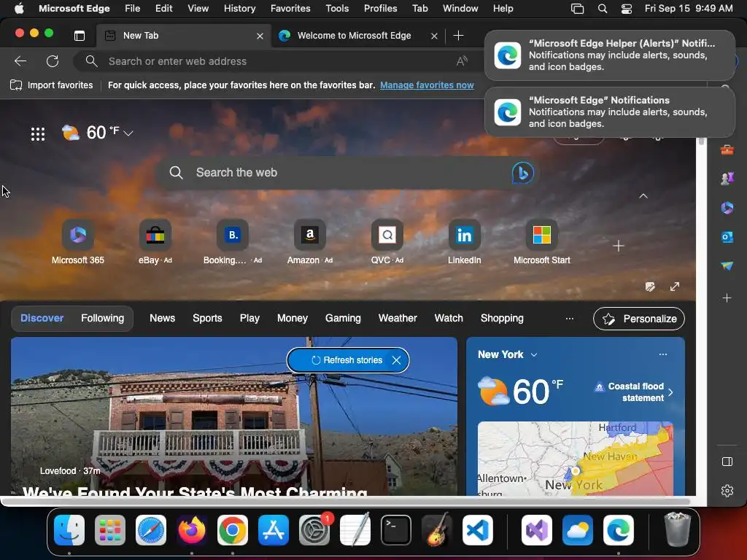Open Firefox from the Dock
The height and width of the screenshot is (560, 747).
[192, 530]
